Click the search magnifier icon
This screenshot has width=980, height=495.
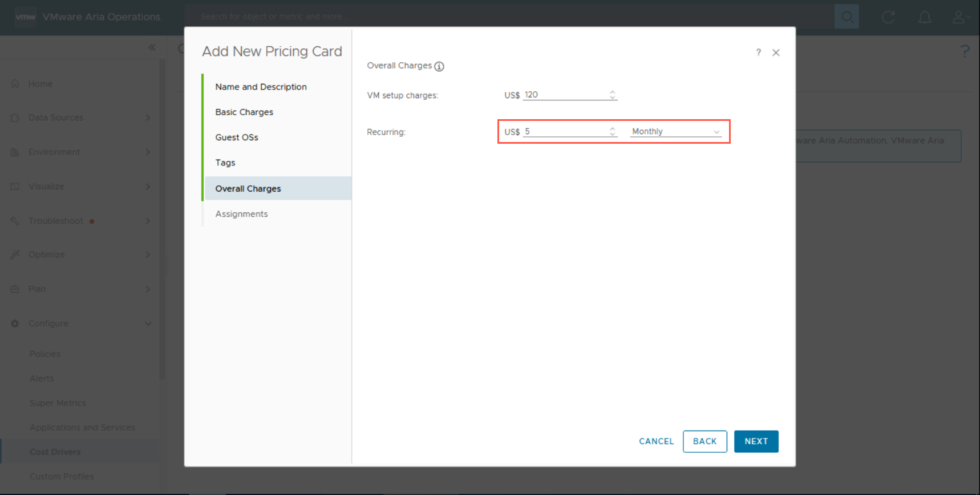[847, 17]
